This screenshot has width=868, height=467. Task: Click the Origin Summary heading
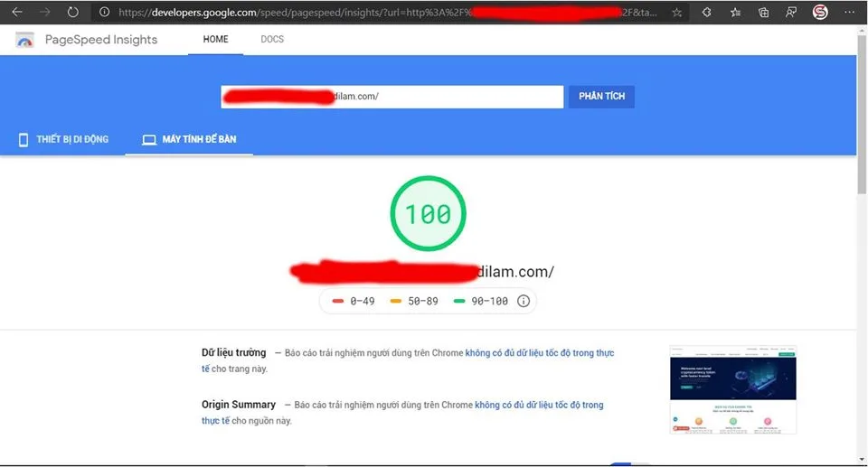pyautogui.click(x=239, y=405)
